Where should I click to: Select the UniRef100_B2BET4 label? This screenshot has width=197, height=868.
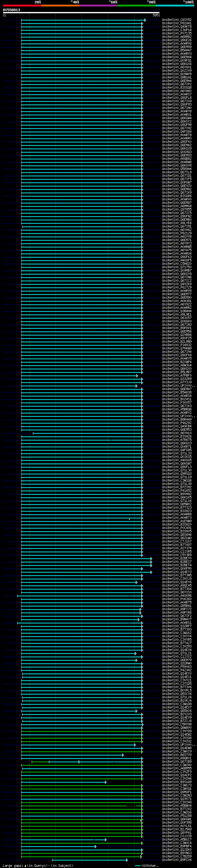click(x=177, y=565)
